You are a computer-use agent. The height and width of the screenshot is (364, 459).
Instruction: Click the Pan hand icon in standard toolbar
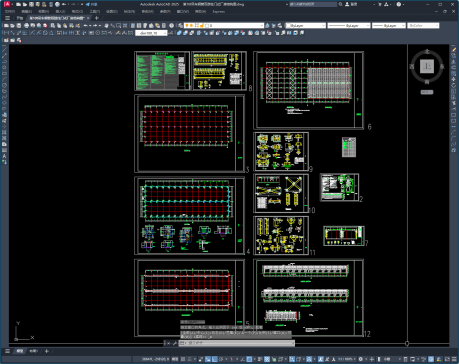coord(106,25)
